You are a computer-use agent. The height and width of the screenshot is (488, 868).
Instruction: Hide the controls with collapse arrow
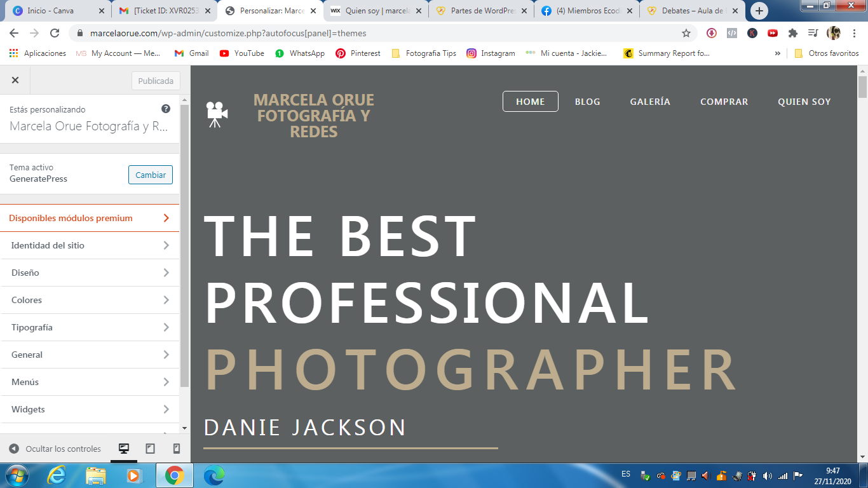point(14,449)
